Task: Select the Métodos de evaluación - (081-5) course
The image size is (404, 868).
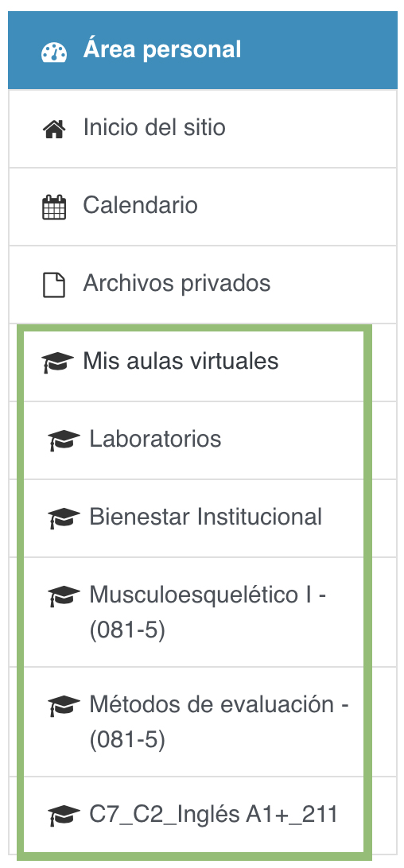Action: [193, 722]
